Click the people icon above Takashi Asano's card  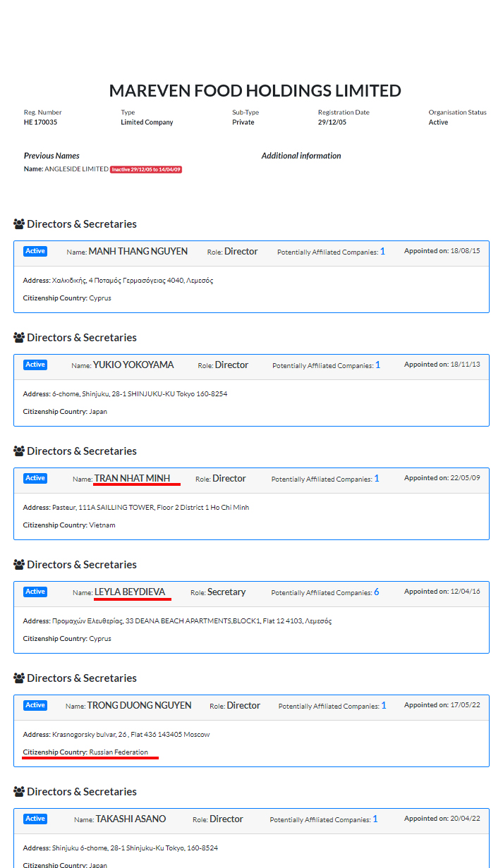[19, 792]
